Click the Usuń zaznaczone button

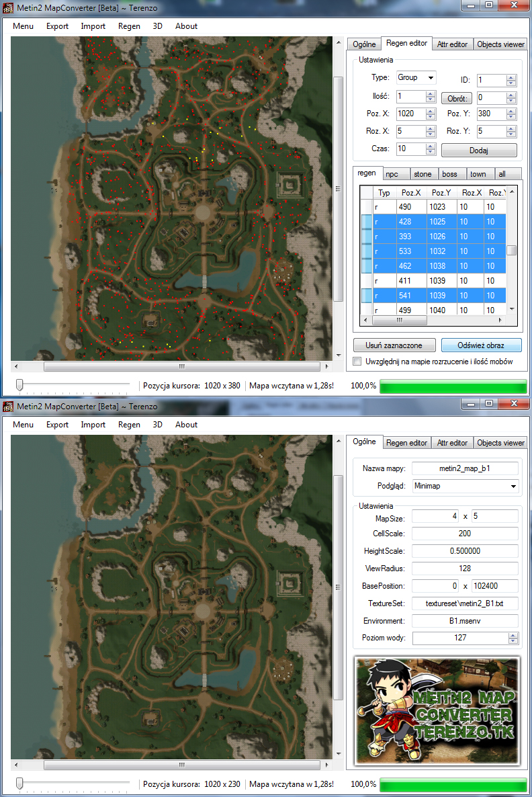tap(394, 345)
